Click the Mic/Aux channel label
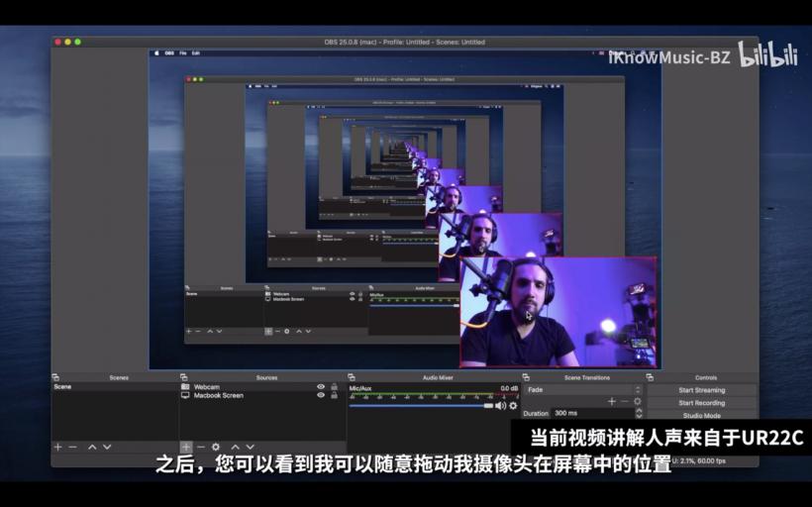The height and width of the screenshot is (507, 812). (360, 388)
